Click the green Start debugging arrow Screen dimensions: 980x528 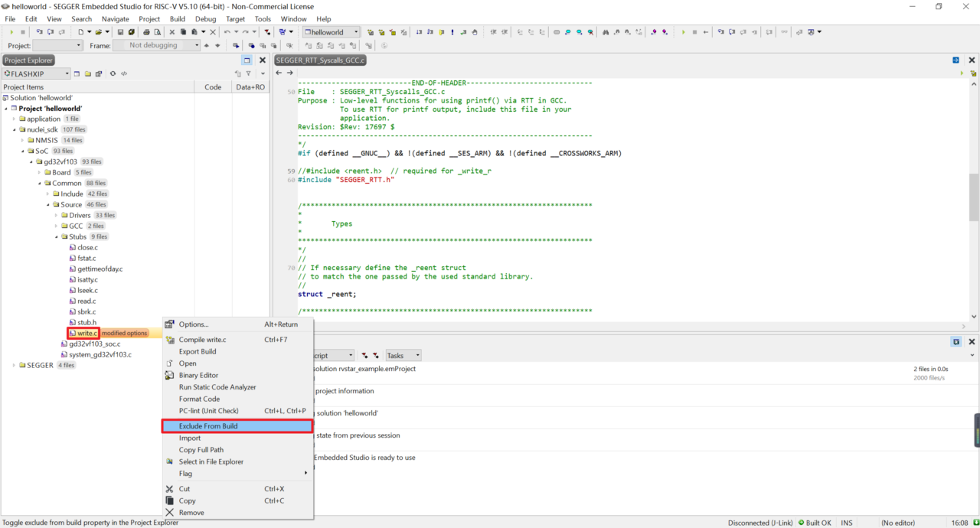(11, 32)
